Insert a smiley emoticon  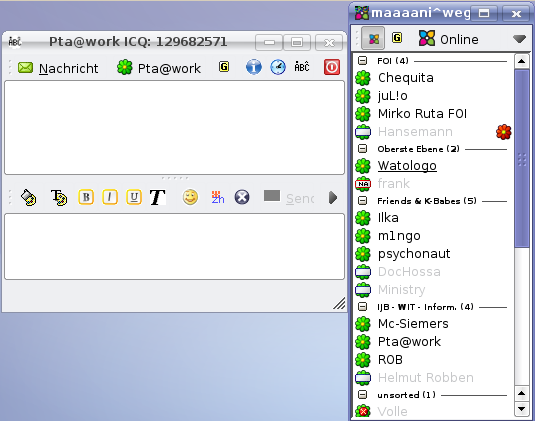tap(190, 197)
